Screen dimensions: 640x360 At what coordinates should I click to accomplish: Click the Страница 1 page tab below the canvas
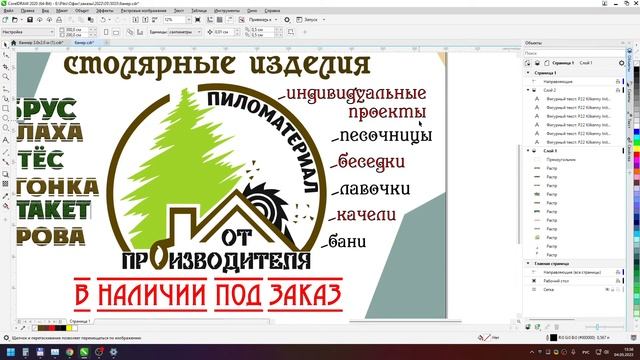[80, 321]
